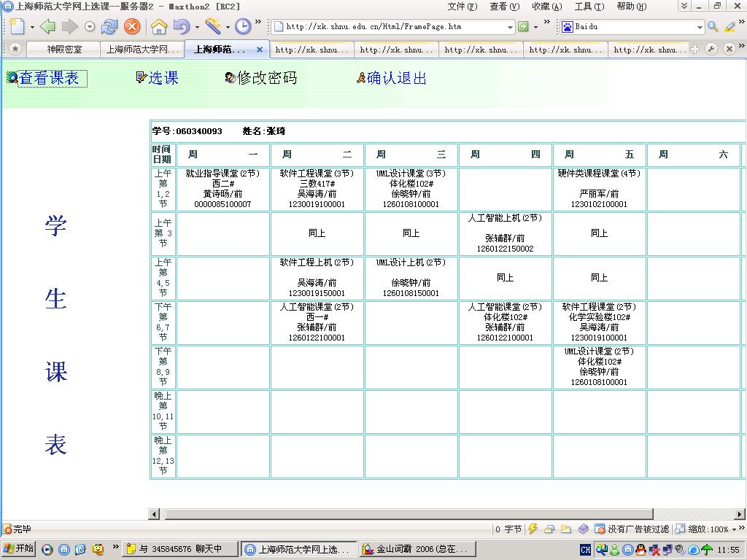The width and height of the screenshot is (747, 560).
Task: Open the 收藏(A) menu
Action: point(547,7)
